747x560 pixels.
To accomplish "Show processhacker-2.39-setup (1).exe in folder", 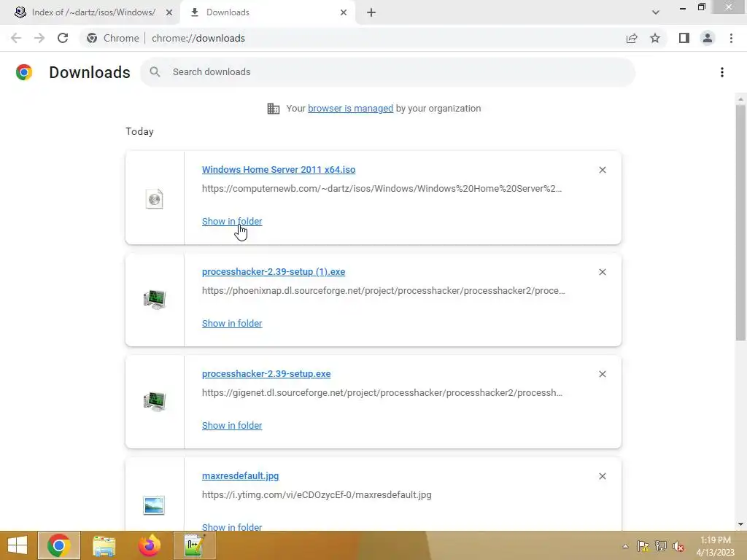I will pos(232,323).
